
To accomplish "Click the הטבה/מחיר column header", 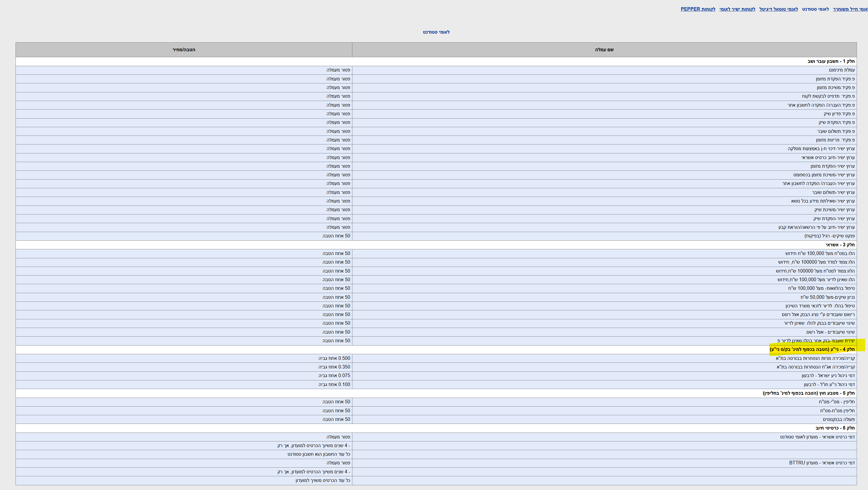I will 184,49.
